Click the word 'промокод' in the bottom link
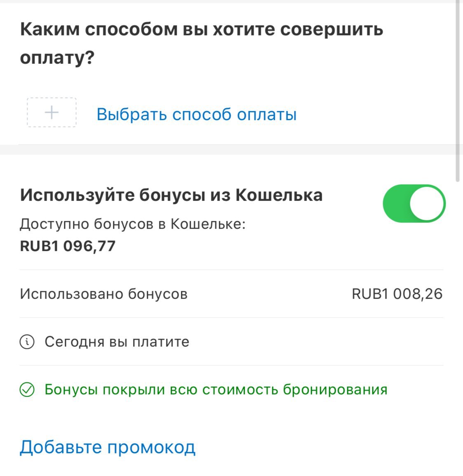463x476 pixels. 151,448
